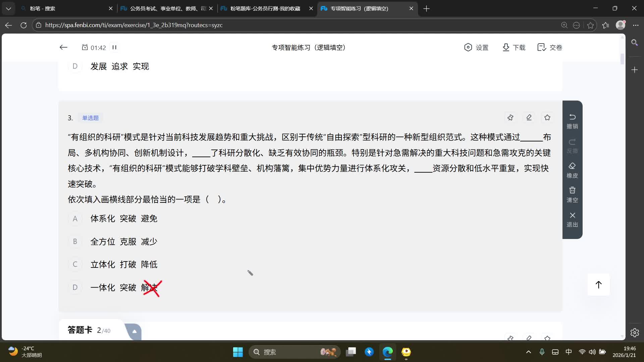Select the Eraser (橡皮) tool

[572, 170]
